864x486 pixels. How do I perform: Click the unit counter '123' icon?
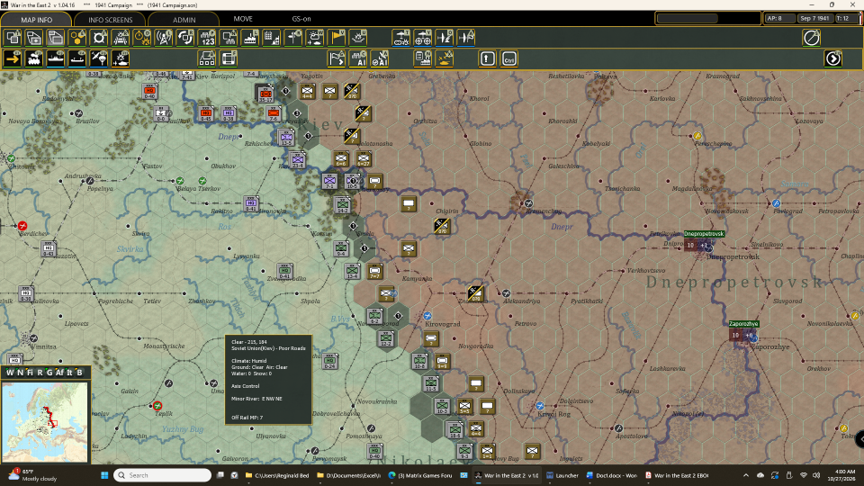(207, 38)
